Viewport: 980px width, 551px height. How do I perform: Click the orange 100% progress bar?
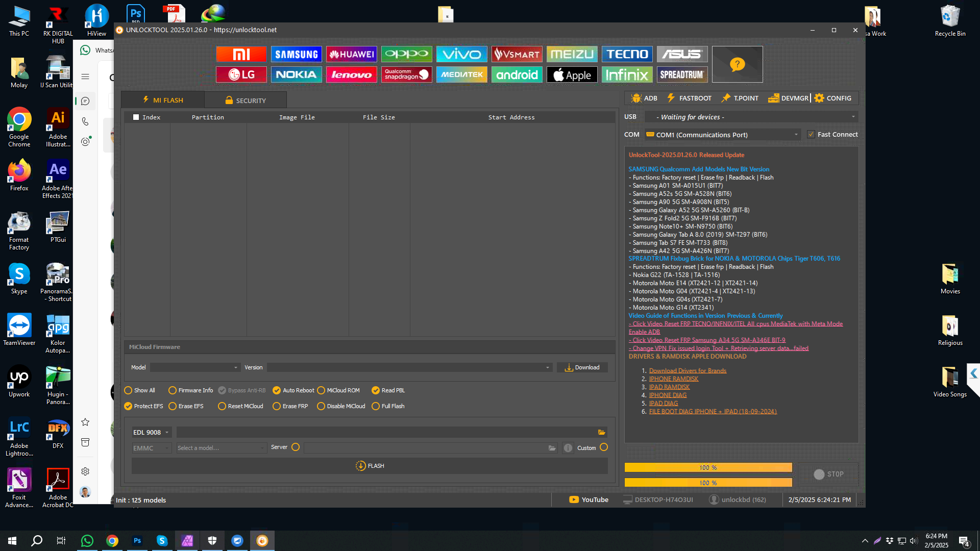click(708, 467)
